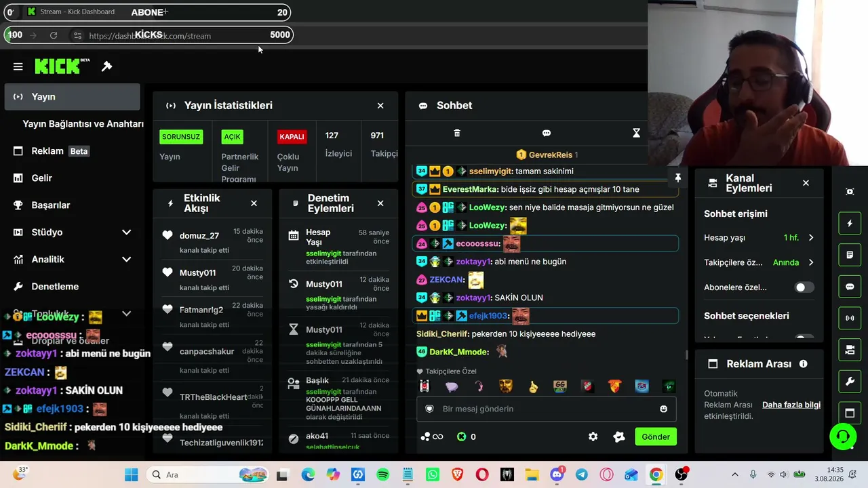Viewport: 868px width, 488px height.
Task: Close the Denetim Eylemleri panel
Action: [380, 203]
